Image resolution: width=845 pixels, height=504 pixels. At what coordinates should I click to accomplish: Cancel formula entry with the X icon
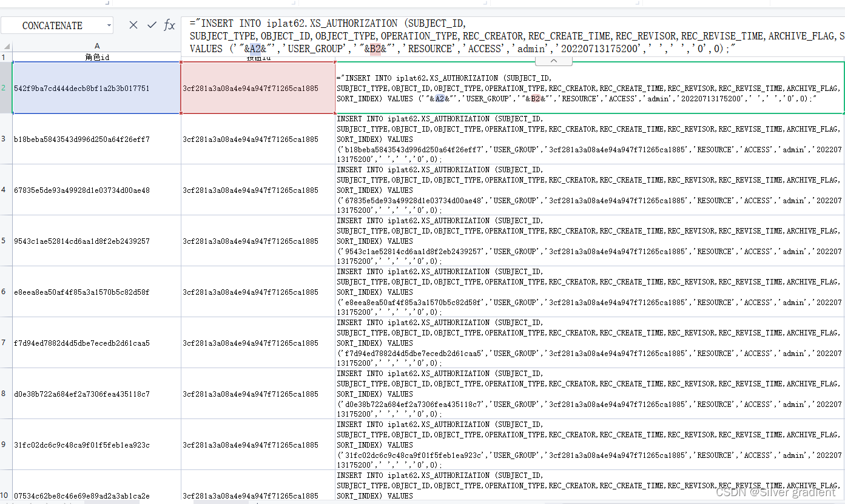coord(133,25)
